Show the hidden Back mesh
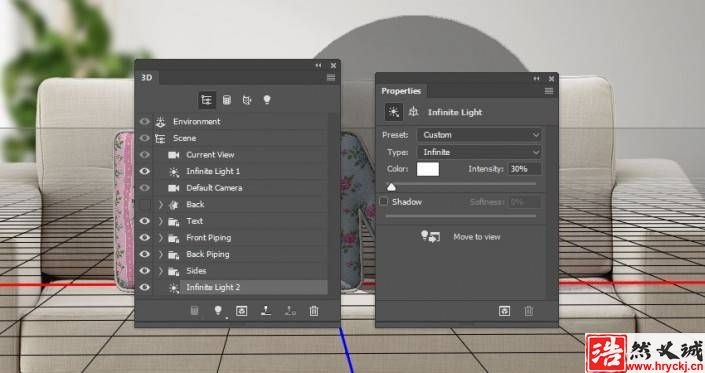 pos(145,204)
